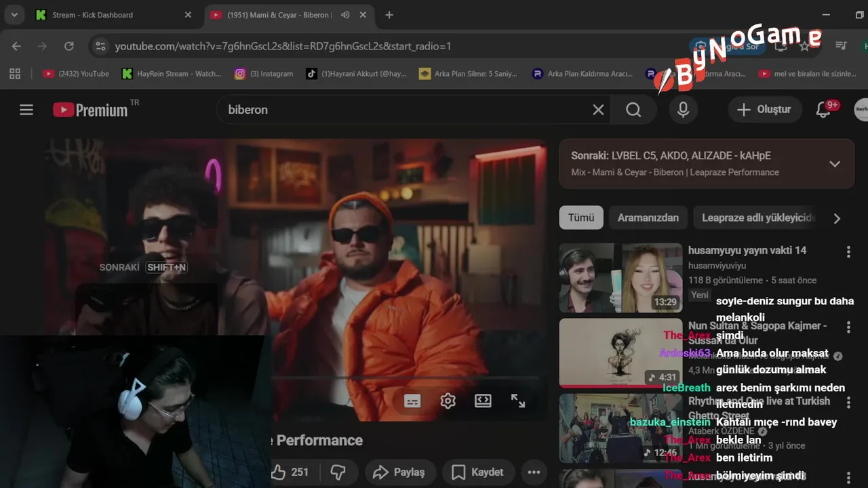
Task: Open the '(1)Hayrani Akkurt' TikTok bookmark
Action: (x=356, y=74)
